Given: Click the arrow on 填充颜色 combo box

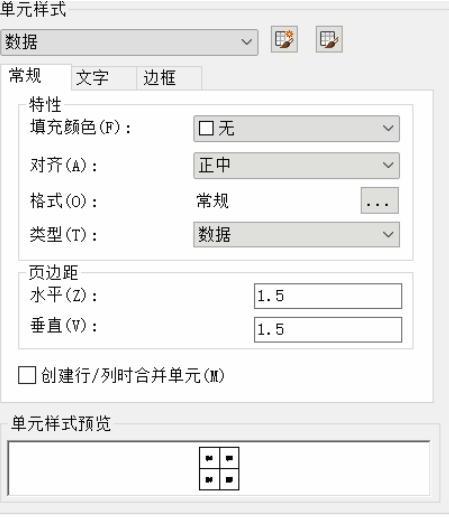Looking at the screenshot, I should pyautogui.click(x=388, y=128).
